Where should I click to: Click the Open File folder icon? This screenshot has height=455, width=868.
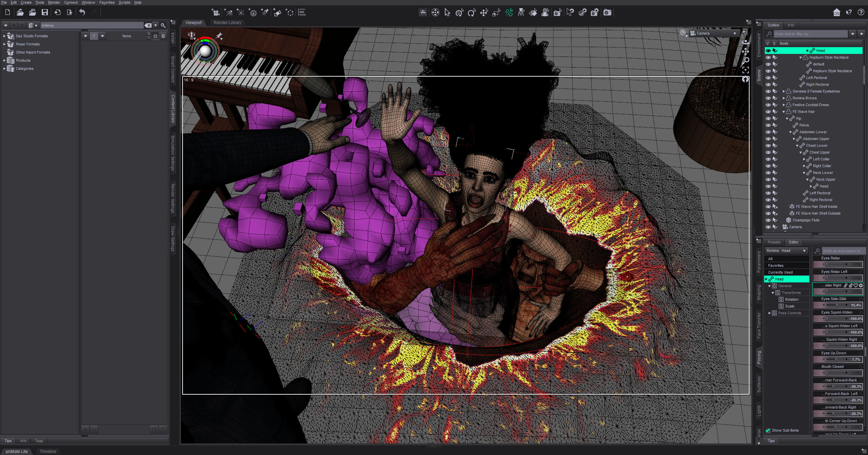(20, 13)
